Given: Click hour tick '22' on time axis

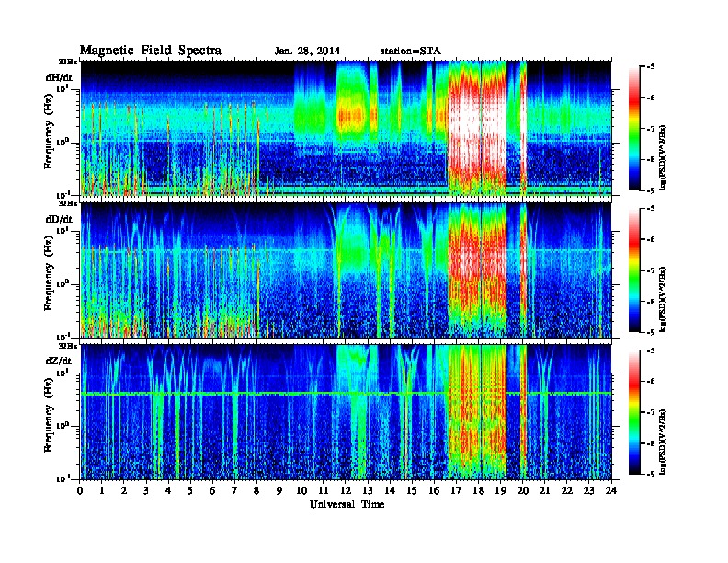Looking at the screenshot, I should [x=567, y=491].
